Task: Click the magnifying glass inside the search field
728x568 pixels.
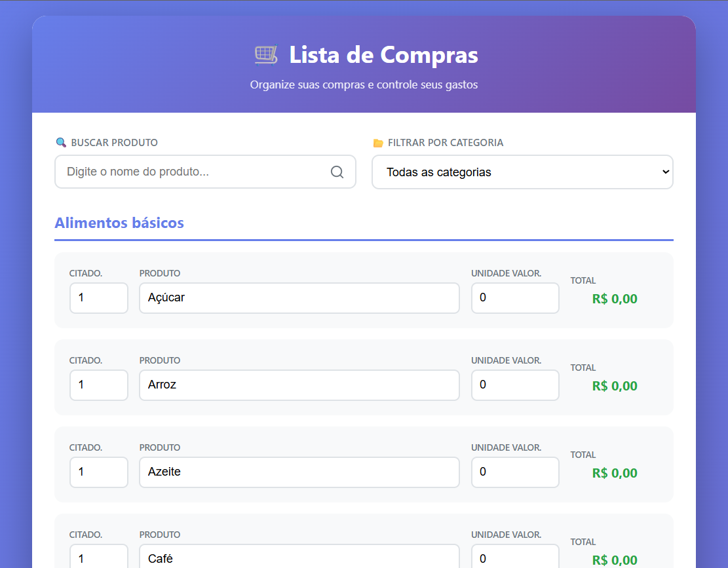Action: point(337,172)
